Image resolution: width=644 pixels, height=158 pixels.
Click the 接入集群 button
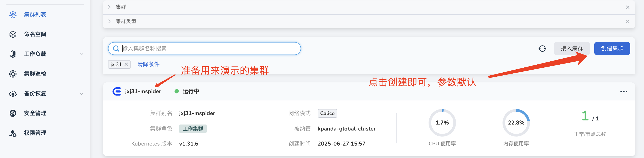click(572, 49)
